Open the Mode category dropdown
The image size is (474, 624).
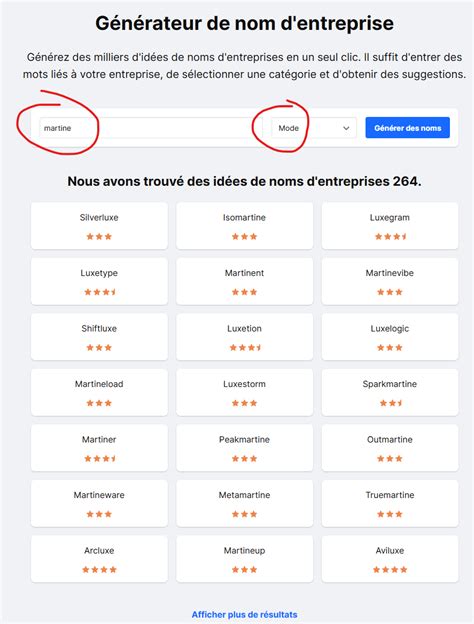point(314,128)
